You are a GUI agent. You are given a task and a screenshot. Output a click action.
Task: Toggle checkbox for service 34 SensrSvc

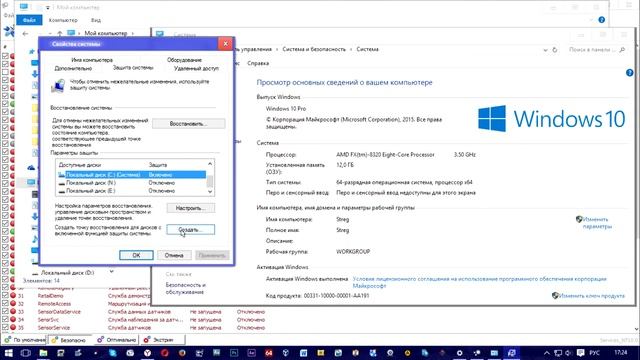pos(5,320)
